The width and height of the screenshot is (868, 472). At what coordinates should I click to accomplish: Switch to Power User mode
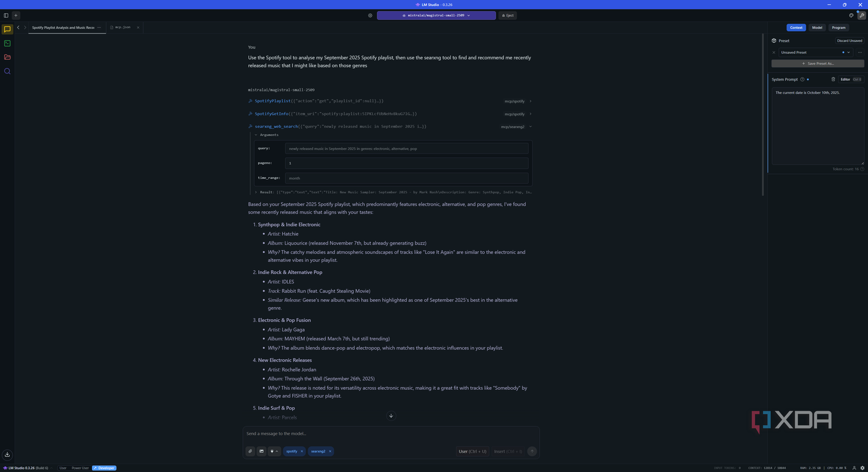pos(80,468)
